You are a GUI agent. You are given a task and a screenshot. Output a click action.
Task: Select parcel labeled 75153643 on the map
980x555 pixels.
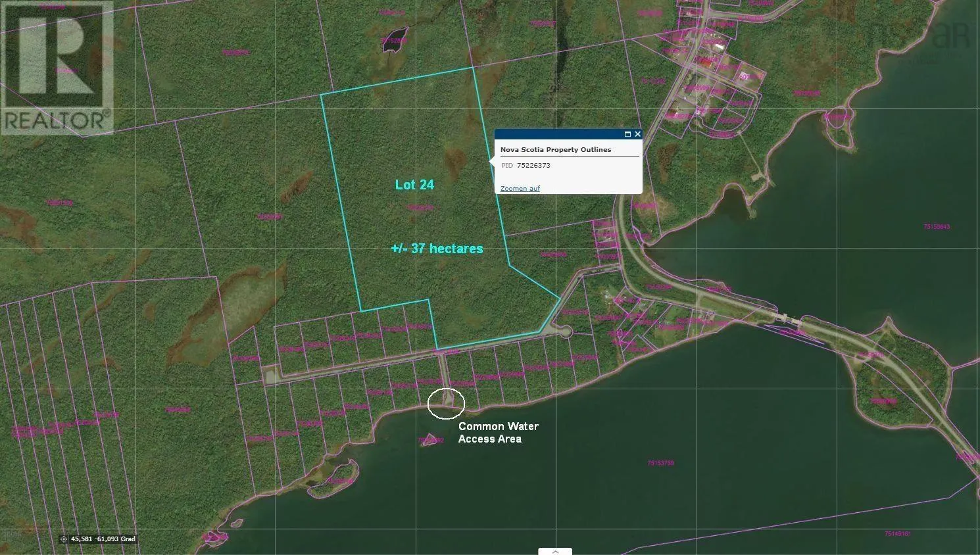click(937, 227)
